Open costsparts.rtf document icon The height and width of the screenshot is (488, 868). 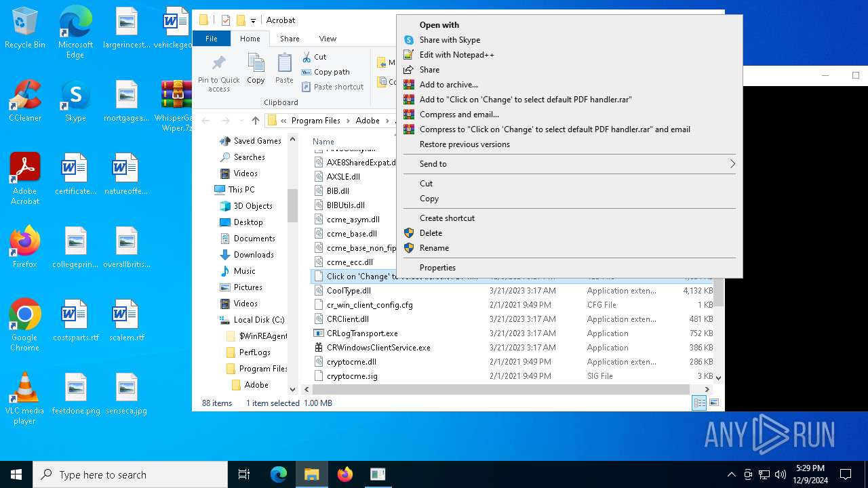[75, 320]
